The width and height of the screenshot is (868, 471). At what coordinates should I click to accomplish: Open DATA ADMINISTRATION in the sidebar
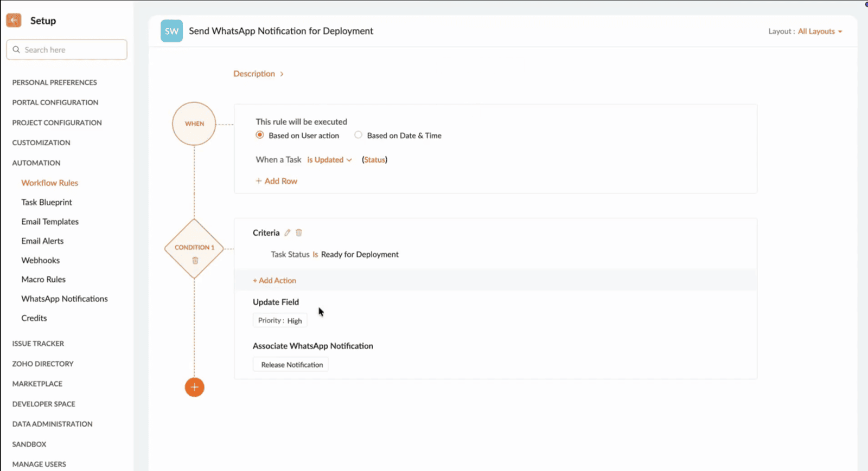coord(53,424)
